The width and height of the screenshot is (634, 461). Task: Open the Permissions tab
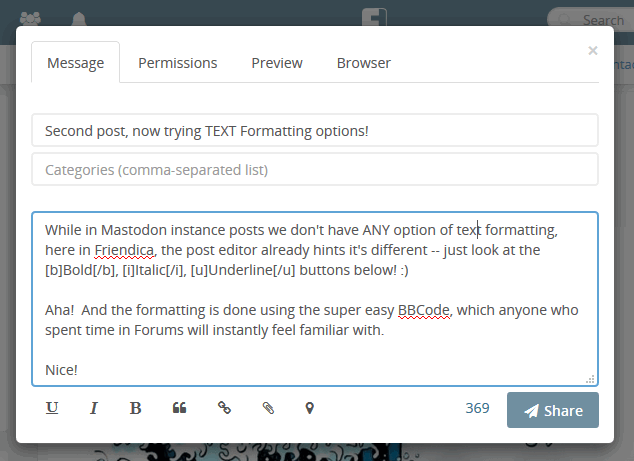tap(178, 63)
